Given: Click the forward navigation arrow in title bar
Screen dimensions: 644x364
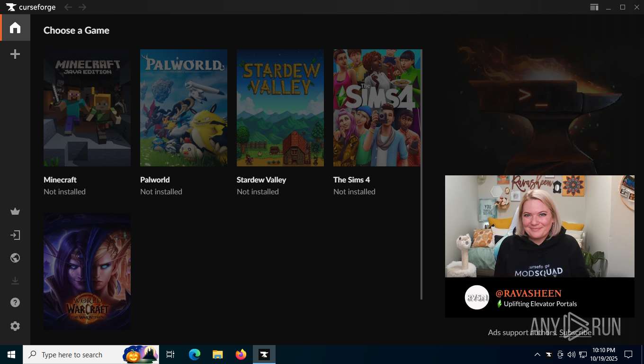Looking at the screenshot, I should 82,7.
